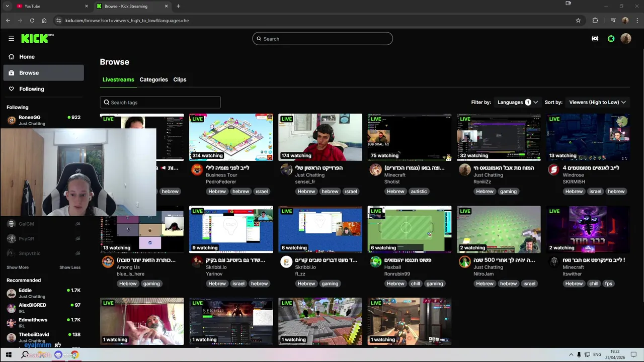Click sensei_fr channel avatar
644x362 pixels.
[286, 169]
